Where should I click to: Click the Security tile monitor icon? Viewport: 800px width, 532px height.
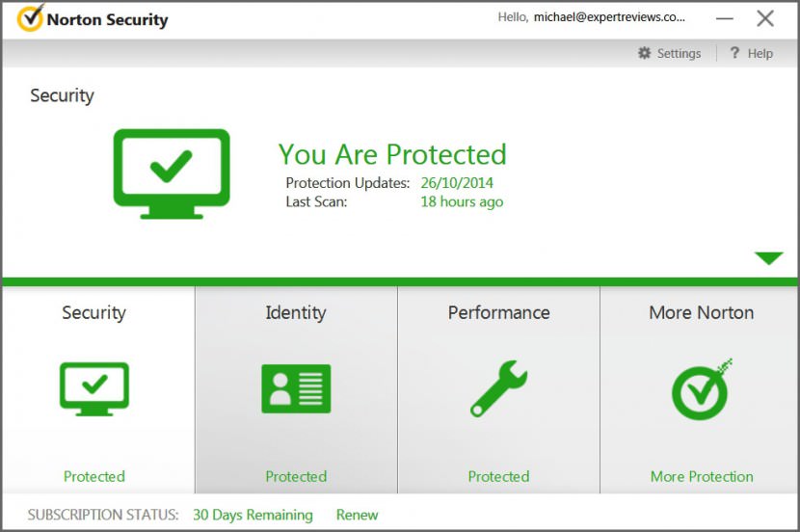click(x=94, y=388)
